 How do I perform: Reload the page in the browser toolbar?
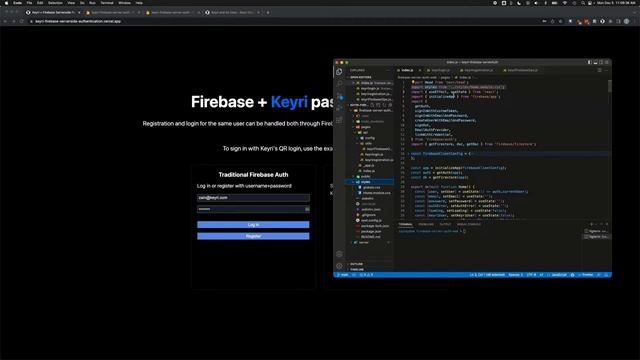click(22, 21)
